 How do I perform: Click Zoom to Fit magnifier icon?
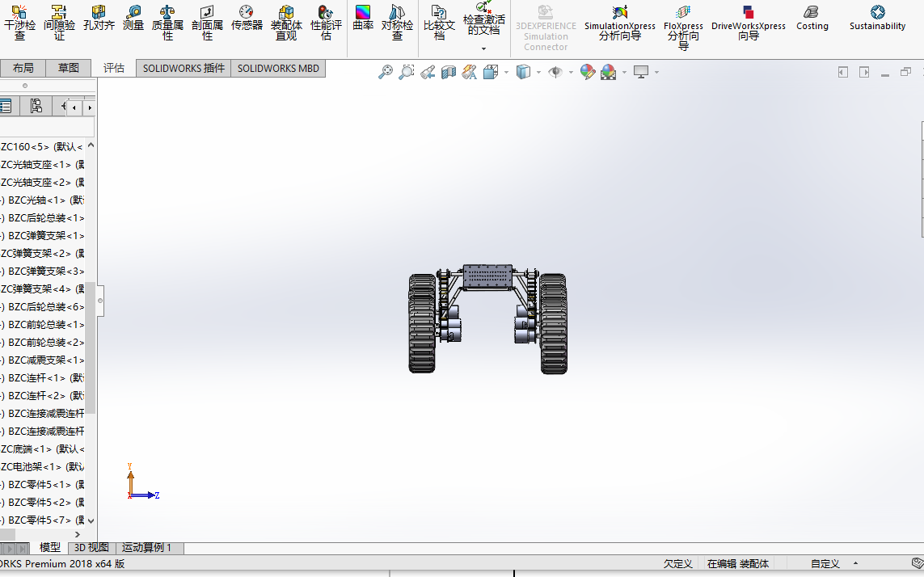pyautogui.click(x=386, y=72)
